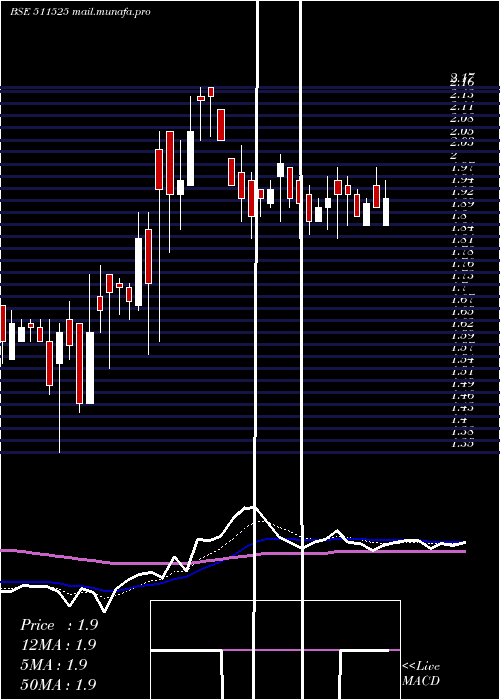Screen dimensions: 500x700
Task: Click the '12MA : 1.9' readout
Action: click(58, 644)
